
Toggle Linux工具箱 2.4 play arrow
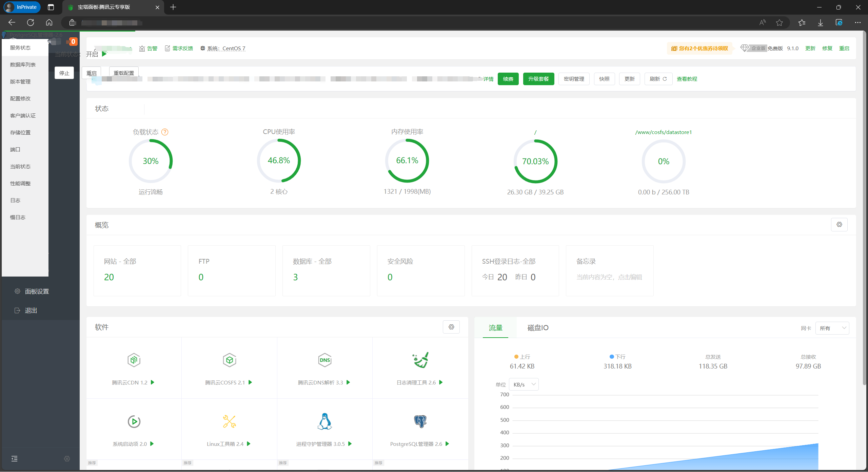[249, 444]
